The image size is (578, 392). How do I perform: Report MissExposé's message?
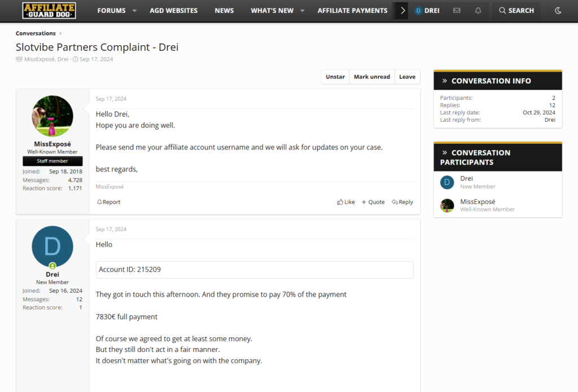coord(108,202)
